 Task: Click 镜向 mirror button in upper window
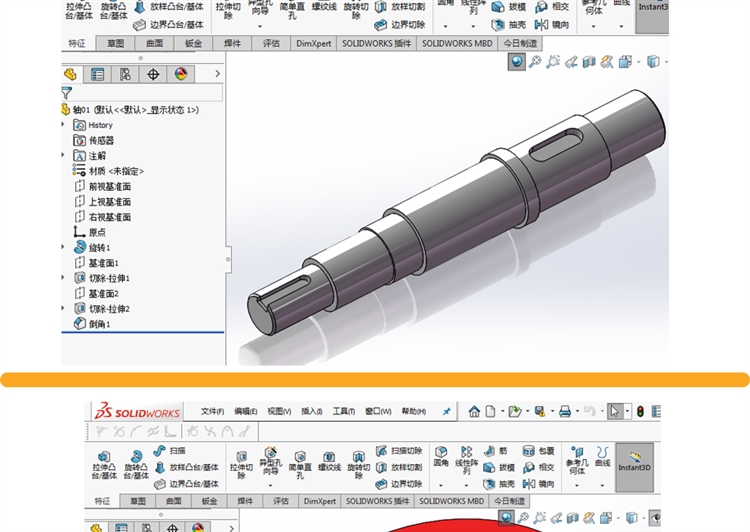[551, 24]
